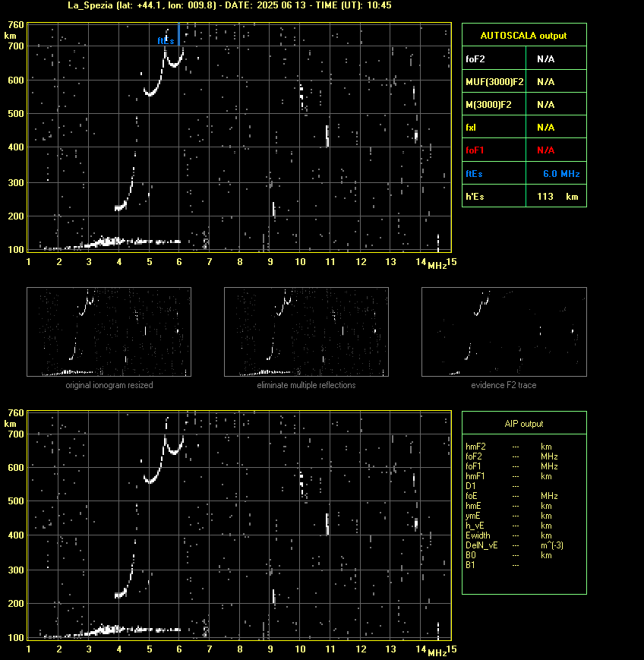Click the foE label in AIP output
This screenshot has width=644, height=660.
472,496
